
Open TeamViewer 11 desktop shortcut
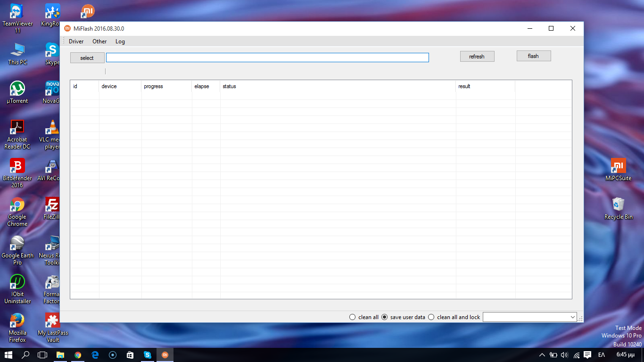[17, 12]
